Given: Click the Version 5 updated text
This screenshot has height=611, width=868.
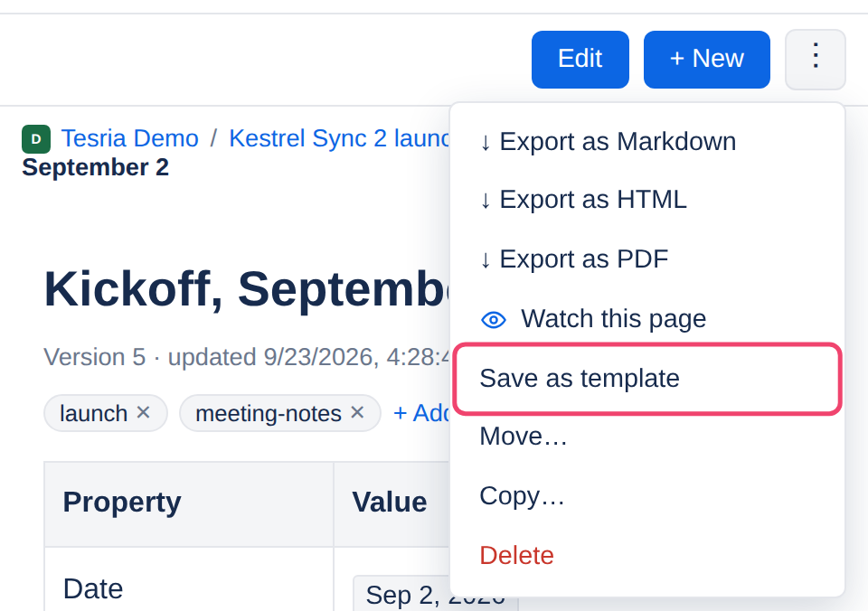Looking at the screenshot, I should tap(246, 357).
